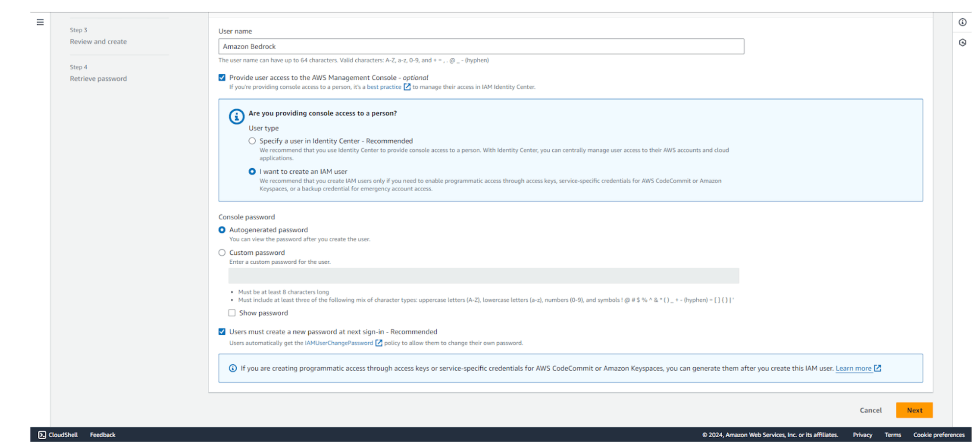Select Specify a user in Identity Center
The image size is (980, 448).
point(252,141)
